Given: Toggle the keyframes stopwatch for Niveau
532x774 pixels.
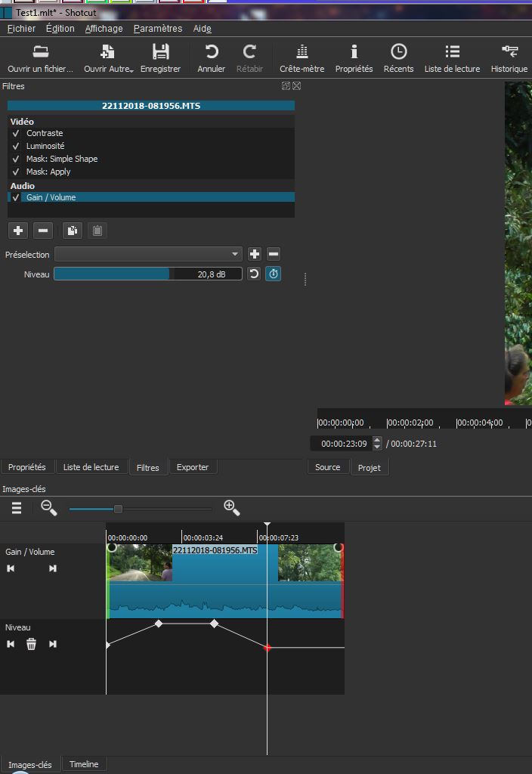Looking at the screenshot, I should 274,274.
